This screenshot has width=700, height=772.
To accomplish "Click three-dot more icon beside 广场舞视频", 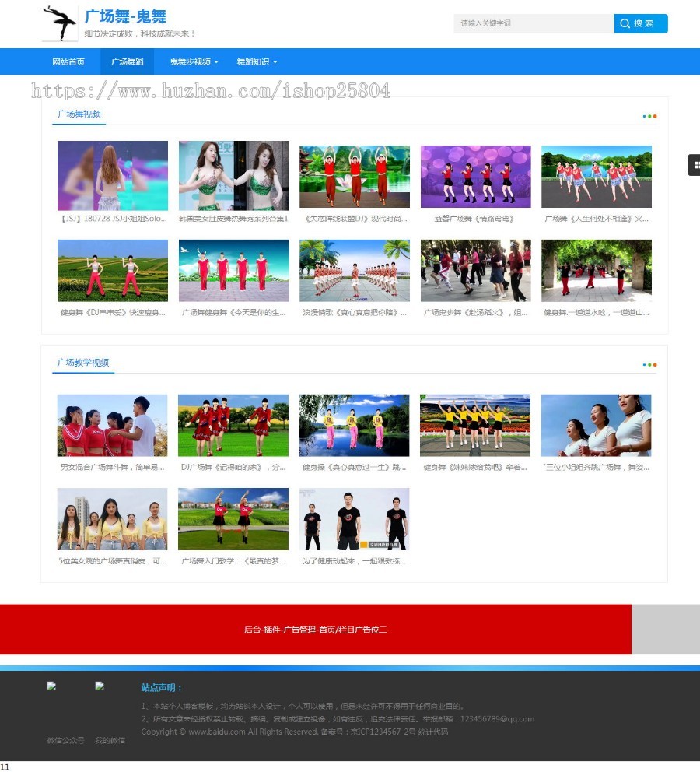I will click(x=649, y=116).
